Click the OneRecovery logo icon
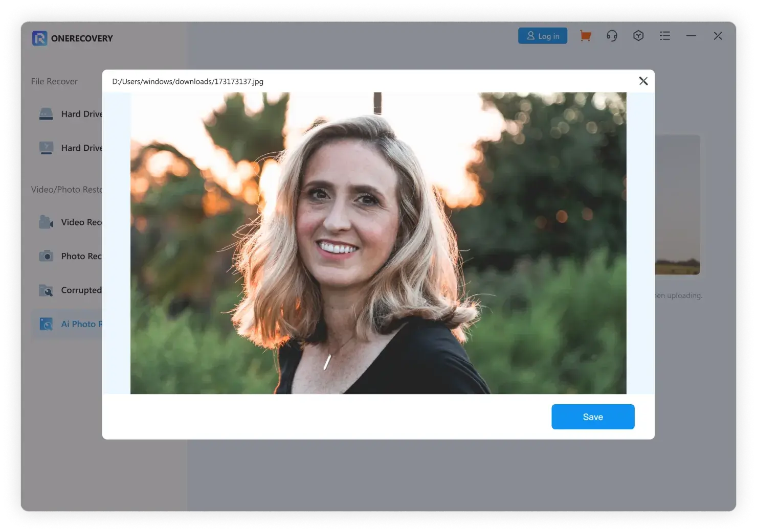 tap(39, 38)
